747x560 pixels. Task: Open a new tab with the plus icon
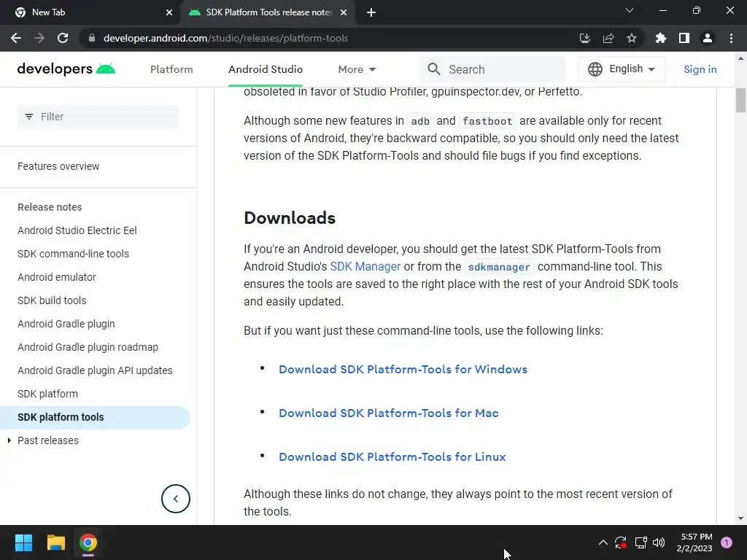pos(371,12)
